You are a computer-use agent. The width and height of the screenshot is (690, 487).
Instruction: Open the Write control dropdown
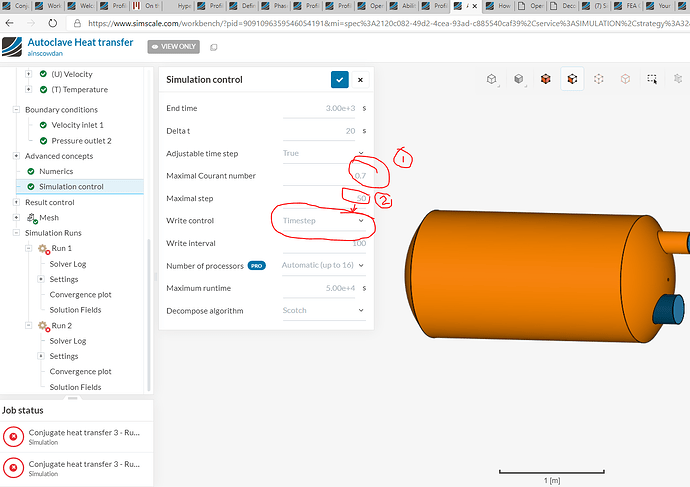(324, 221)
